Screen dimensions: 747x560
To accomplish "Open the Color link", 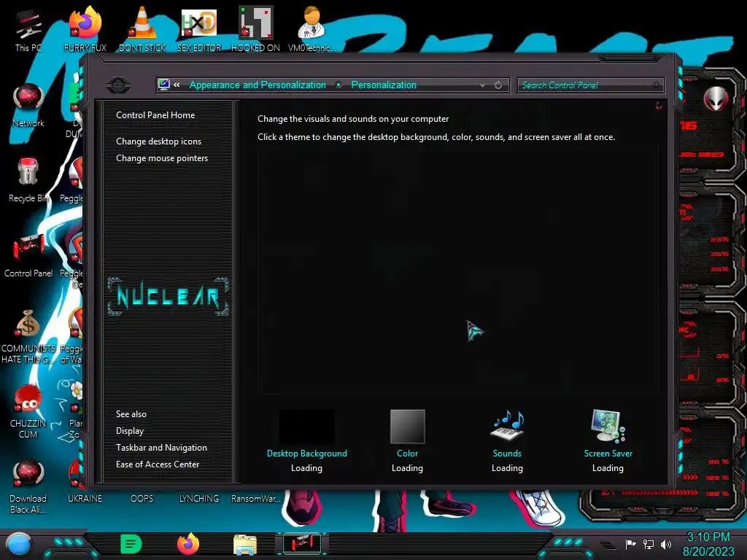I will point(407,454).
